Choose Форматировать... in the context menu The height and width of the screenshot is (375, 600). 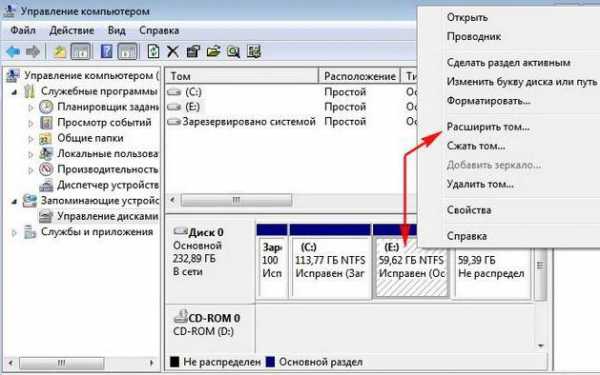pyautogui.click(x=488, y=101)
